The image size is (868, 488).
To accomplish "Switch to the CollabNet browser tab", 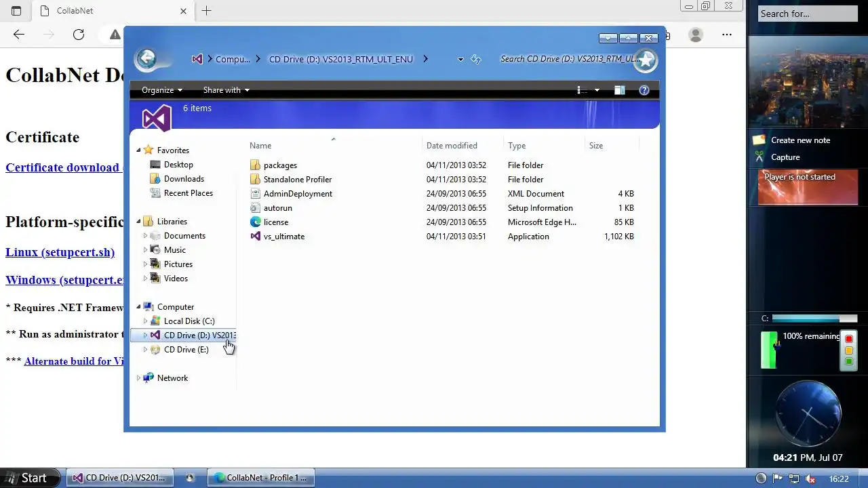I will click(113, 11).
